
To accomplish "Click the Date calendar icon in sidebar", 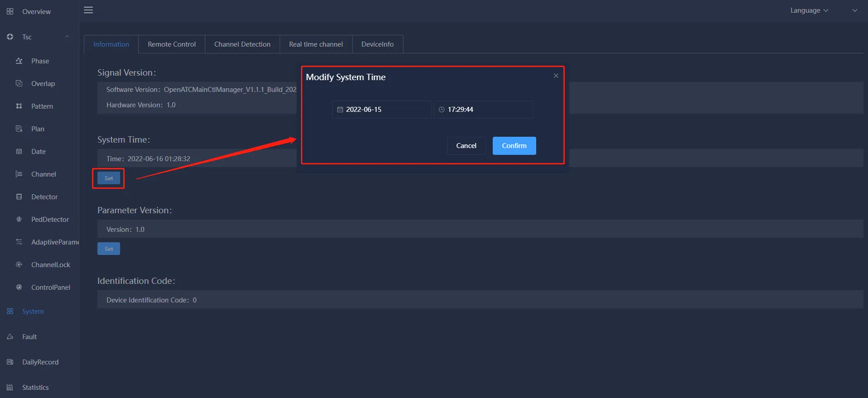I will tap(19, 151).
